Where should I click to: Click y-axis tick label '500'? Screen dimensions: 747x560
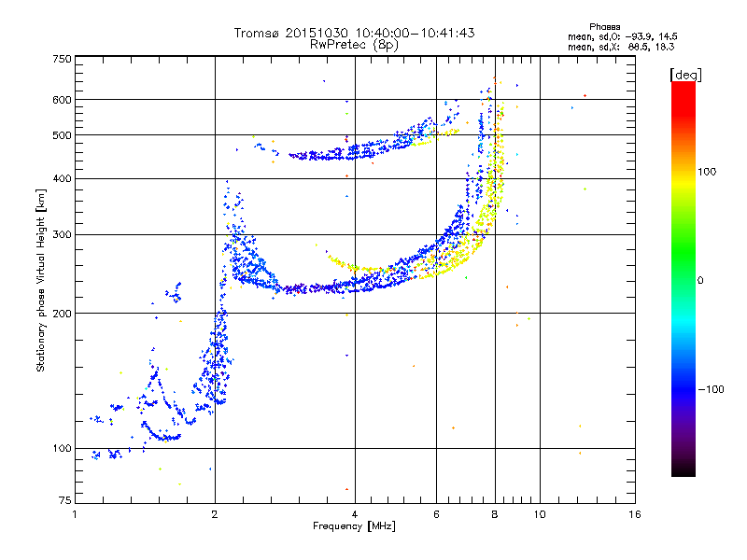pos(62,135)
